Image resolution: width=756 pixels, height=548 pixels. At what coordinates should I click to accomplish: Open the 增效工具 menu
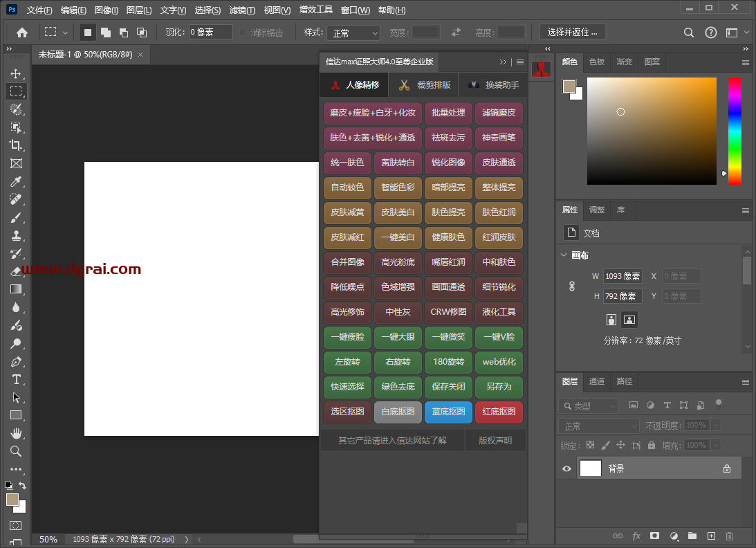pyautogui.click(x=316, y=10)
